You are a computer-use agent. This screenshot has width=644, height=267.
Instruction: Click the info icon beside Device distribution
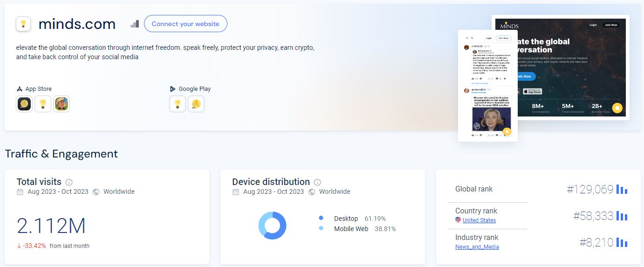(317, 182)
